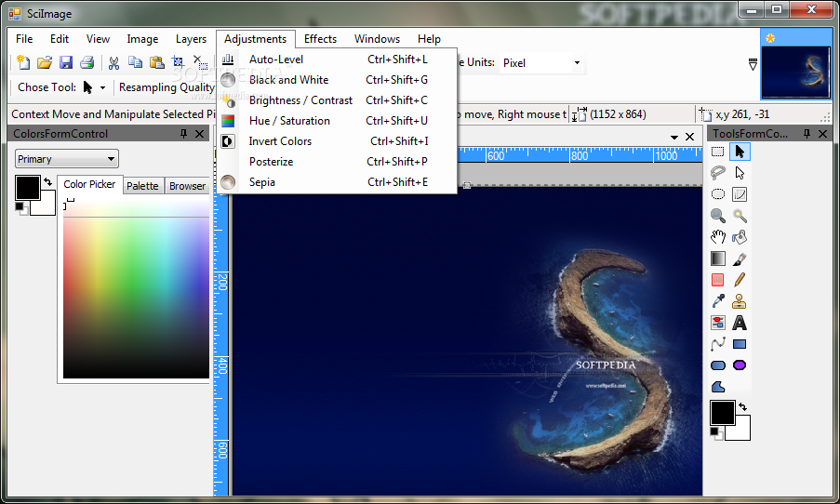Click the Crop to Selection icon
The width and height of the screenshot is (840, 504).
[178, 62]
